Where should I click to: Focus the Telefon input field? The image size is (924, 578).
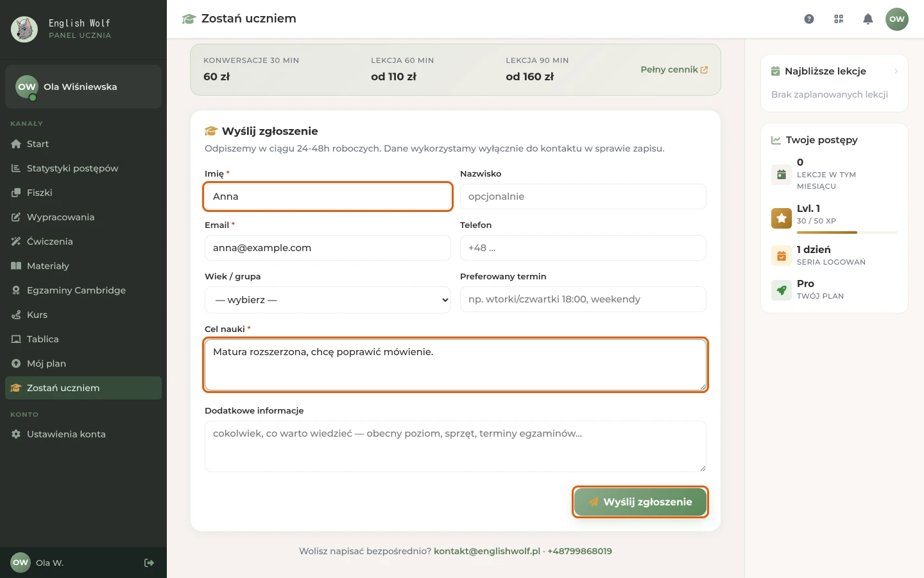coord(583,248)
